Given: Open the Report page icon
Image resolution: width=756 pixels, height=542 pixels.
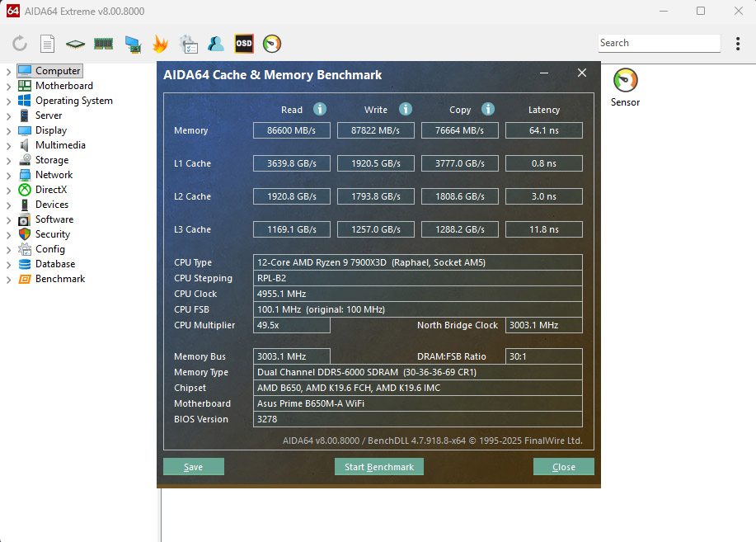Looking at the screenshot, I should pyautogui.click(x=48, y=44).
